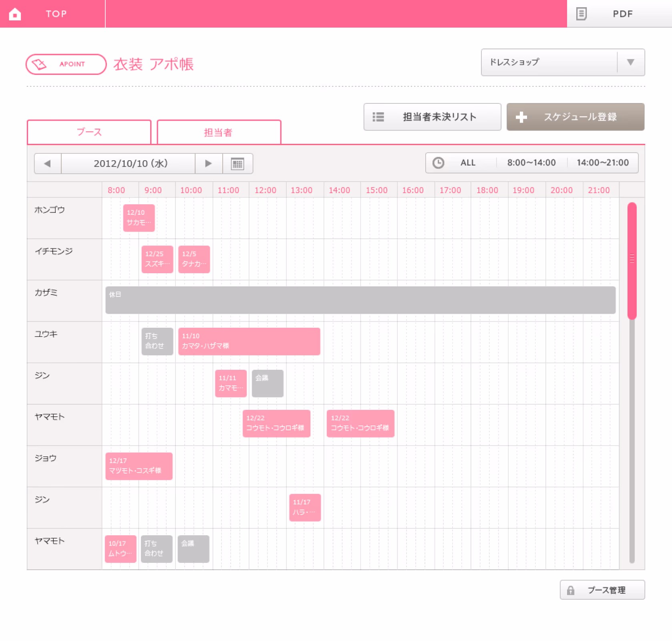Open the 11/10 カマタ・ハザマ様 appointment

[249, 341]
